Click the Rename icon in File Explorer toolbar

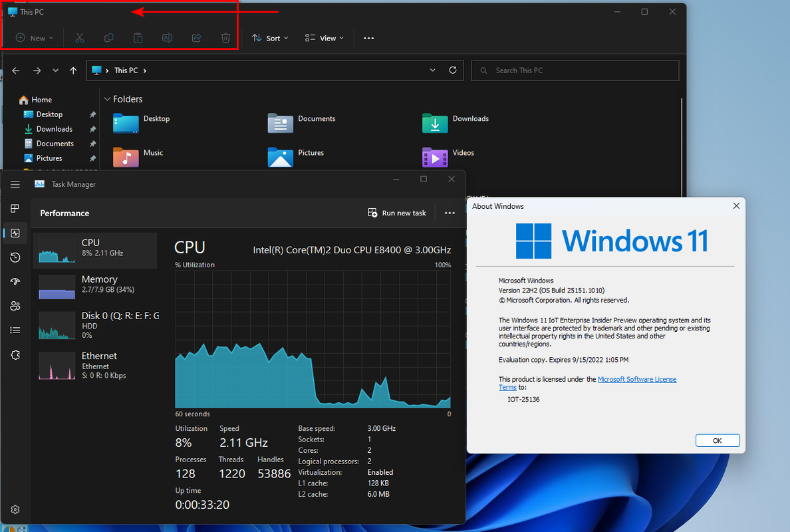168,38
